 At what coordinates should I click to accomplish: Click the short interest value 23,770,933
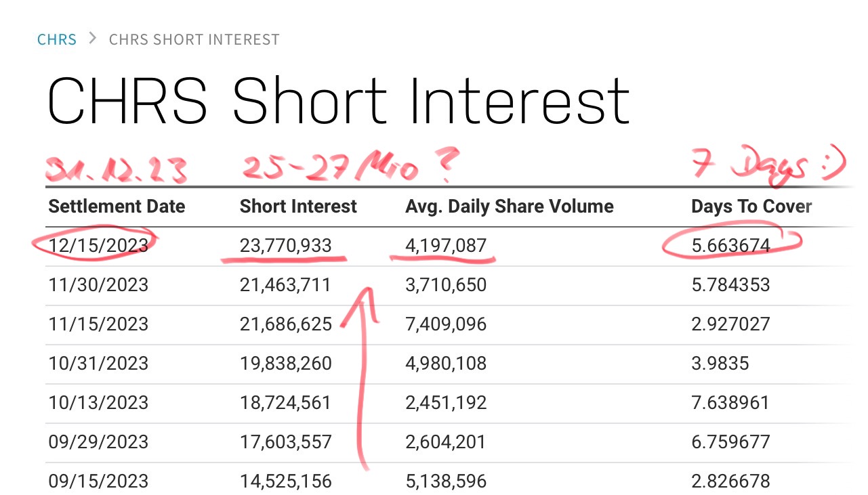[x=286, y=245]
